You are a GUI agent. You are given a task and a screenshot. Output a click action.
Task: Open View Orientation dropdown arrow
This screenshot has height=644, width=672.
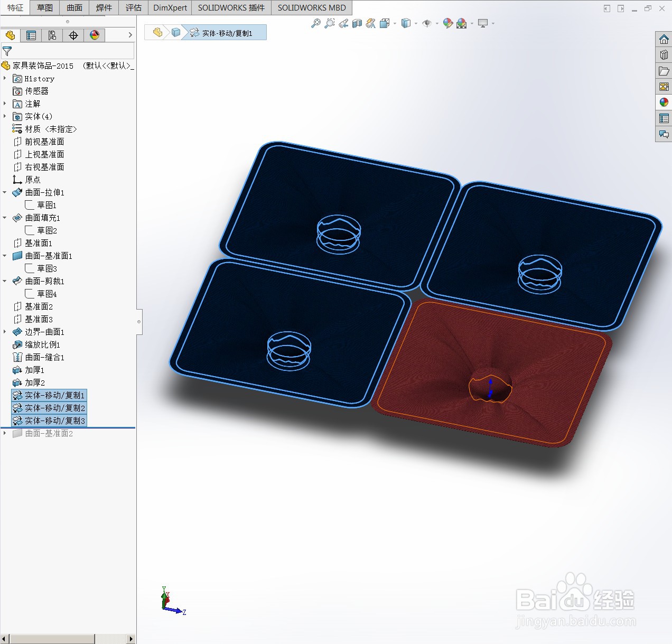[x=395, y=23]
